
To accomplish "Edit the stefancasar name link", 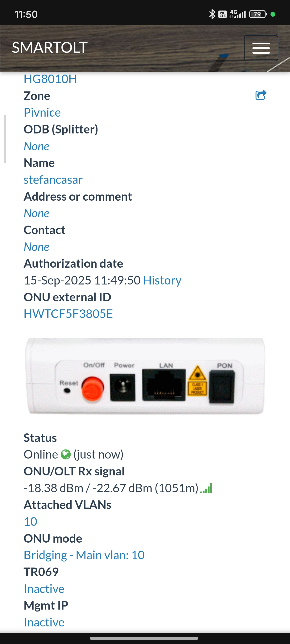I will tap(53, 180).
